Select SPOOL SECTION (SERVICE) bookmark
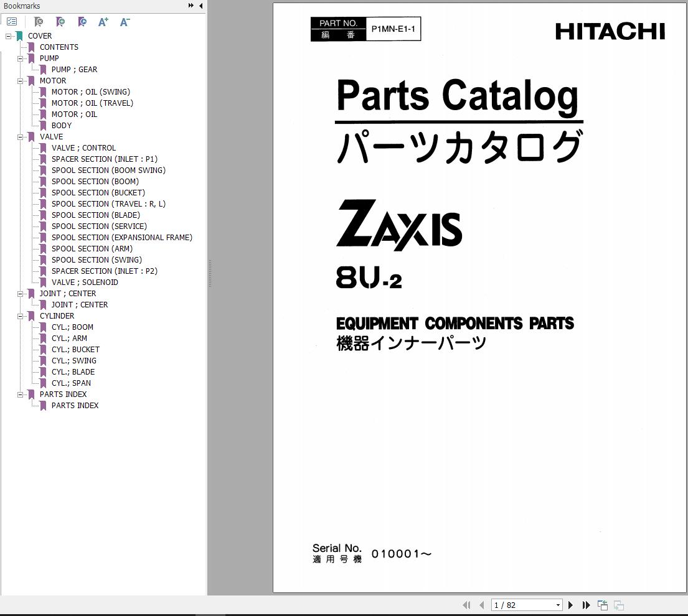 point(99,226)
